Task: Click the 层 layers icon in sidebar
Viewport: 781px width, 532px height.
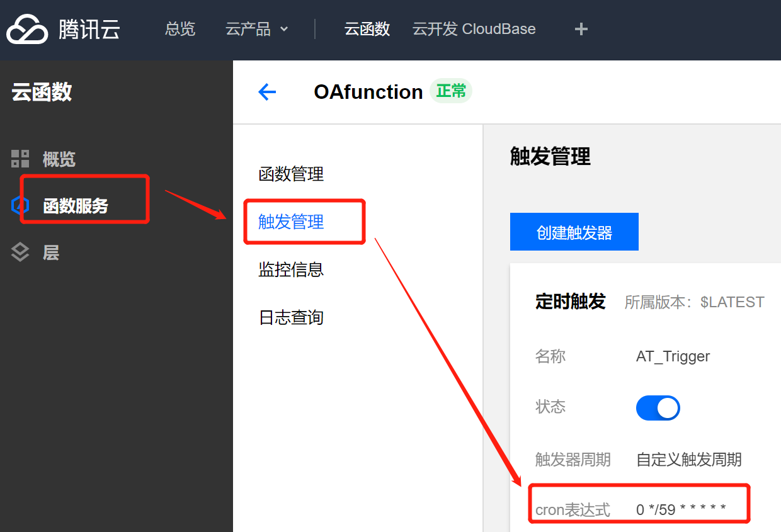Action: click(20, 252)
